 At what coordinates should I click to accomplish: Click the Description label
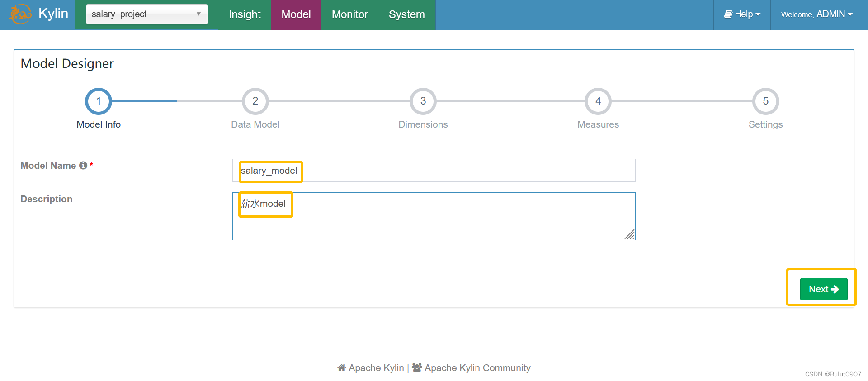47,199
